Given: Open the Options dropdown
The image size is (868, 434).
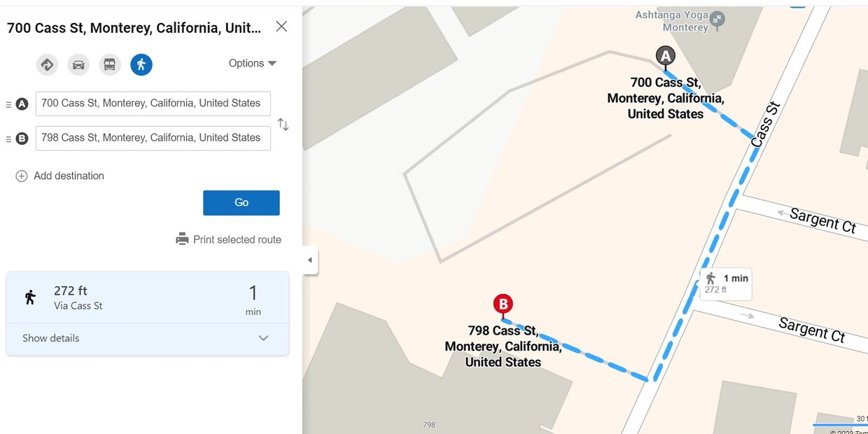Looking at the screenshot, I should [253, 63].
